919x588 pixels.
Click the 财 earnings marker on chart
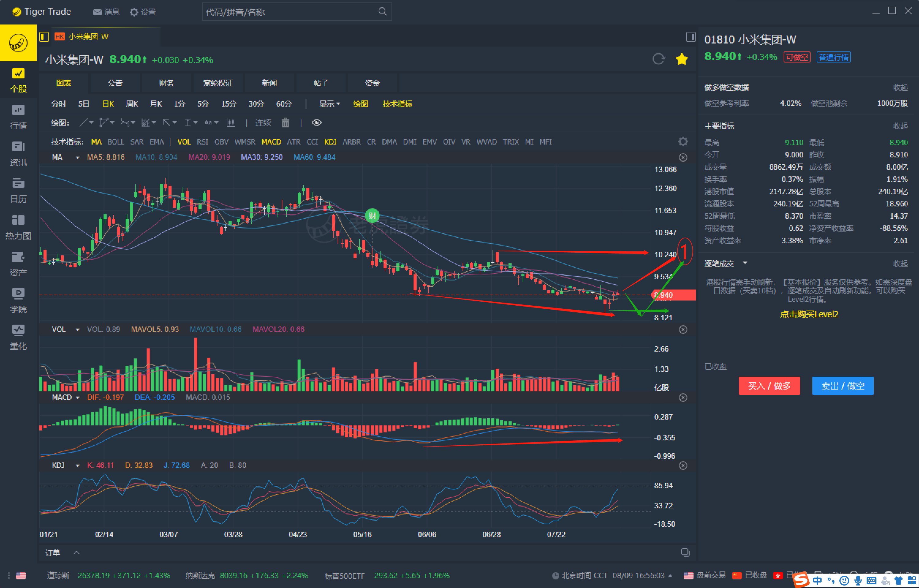[372, 216]
